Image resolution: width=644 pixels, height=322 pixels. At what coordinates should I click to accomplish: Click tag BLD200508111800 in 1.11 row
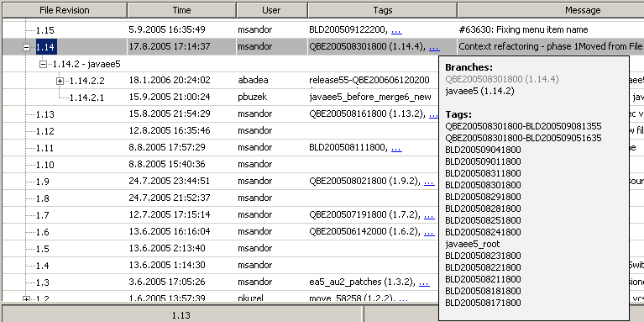coord(347,147)
